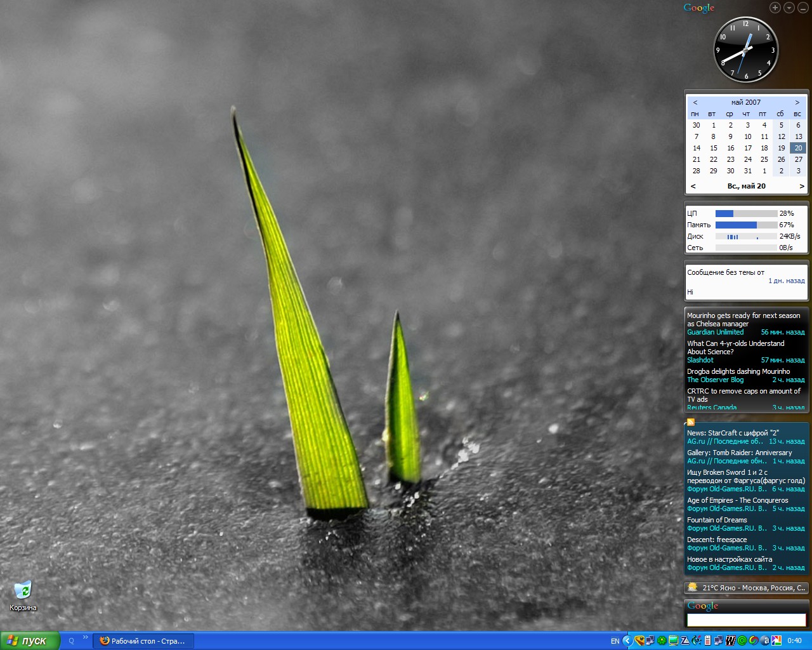This screenshot has width=812, height=650.
Task: Minimize the Google sidebar with the minus icon
Action: point(802,8)
